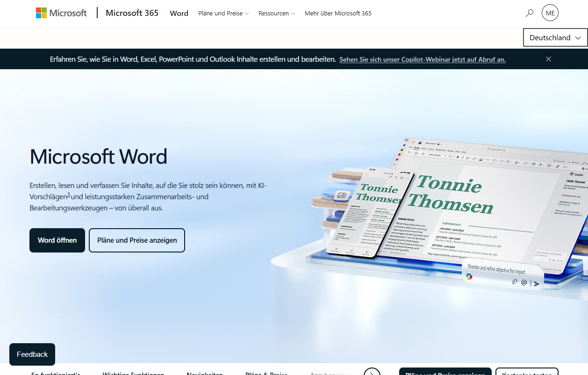
Task: Click the footnote 3 superscript
Action: [69, 195]
